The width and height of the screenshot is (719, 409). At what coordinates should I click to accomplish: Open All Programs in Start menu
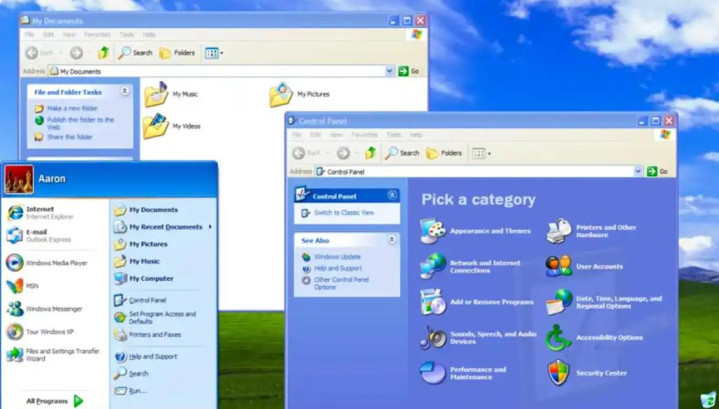[x=55, y=401]
